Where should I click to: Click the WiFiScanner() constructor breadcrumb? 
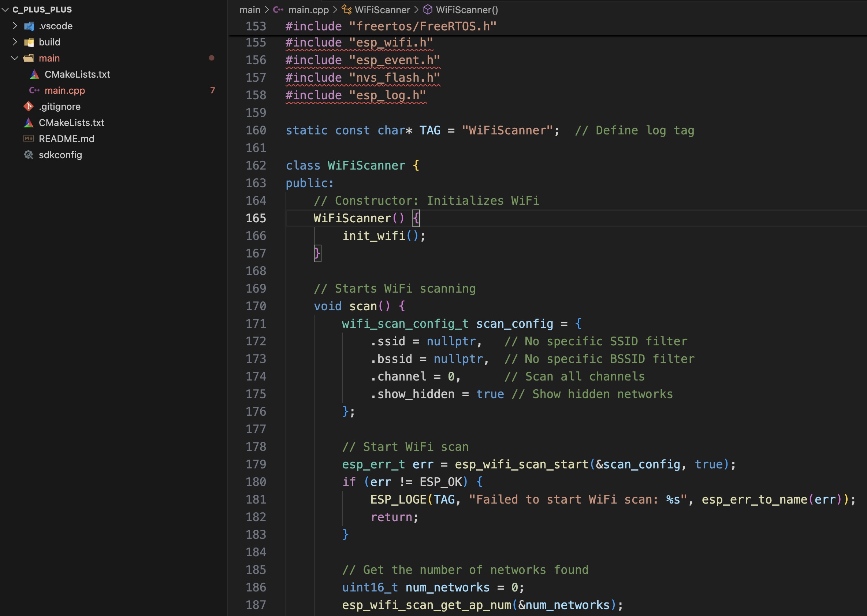(x=467, y=10)
